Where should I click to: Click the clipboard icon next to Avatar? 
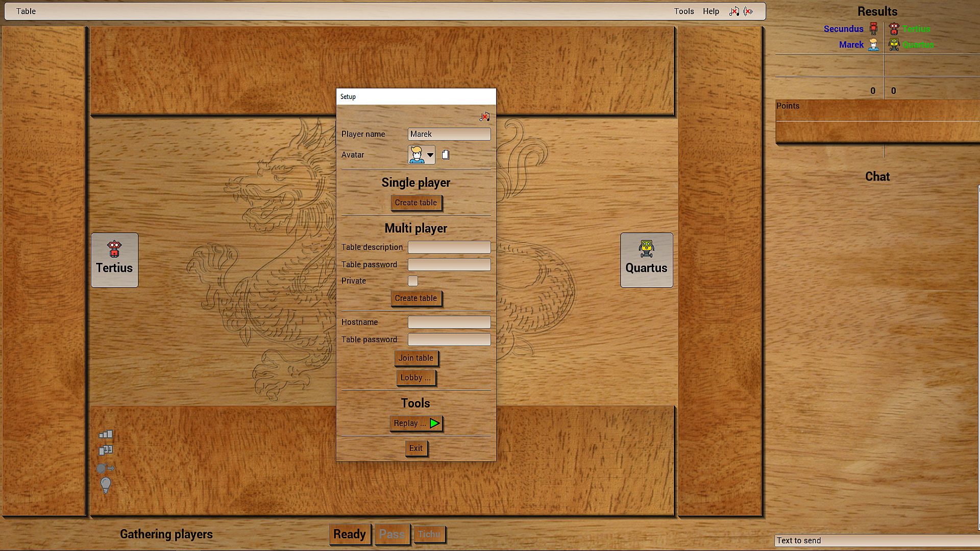point(445,155)
